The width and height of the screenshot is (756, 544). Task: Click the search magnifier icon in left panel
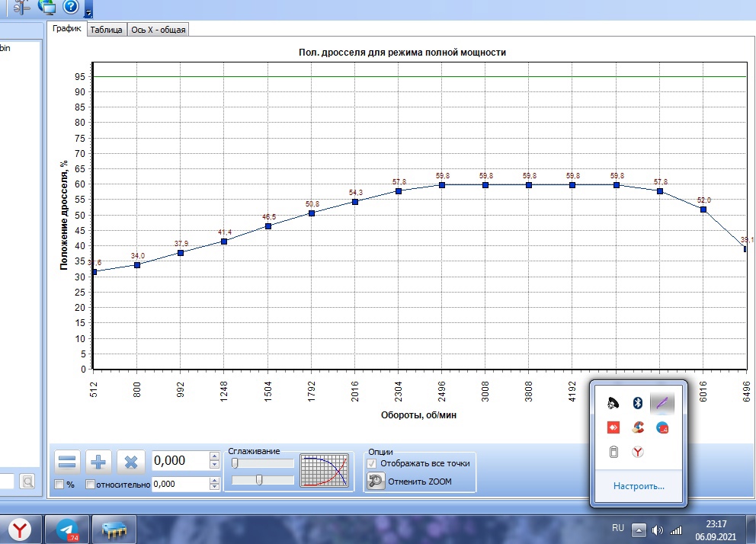coord(27,481)
